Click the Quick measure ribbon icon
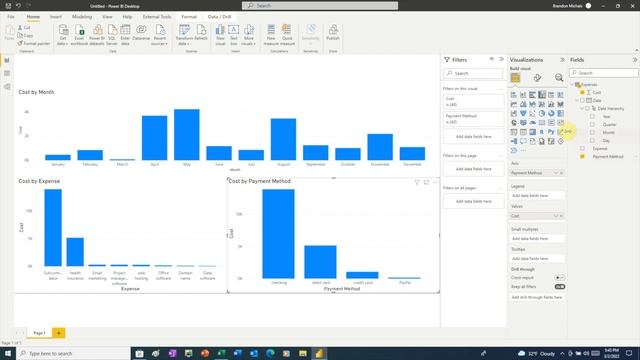The width and height of the screenshot is (640, 360). pyautogui.click(x=287, y=35)
